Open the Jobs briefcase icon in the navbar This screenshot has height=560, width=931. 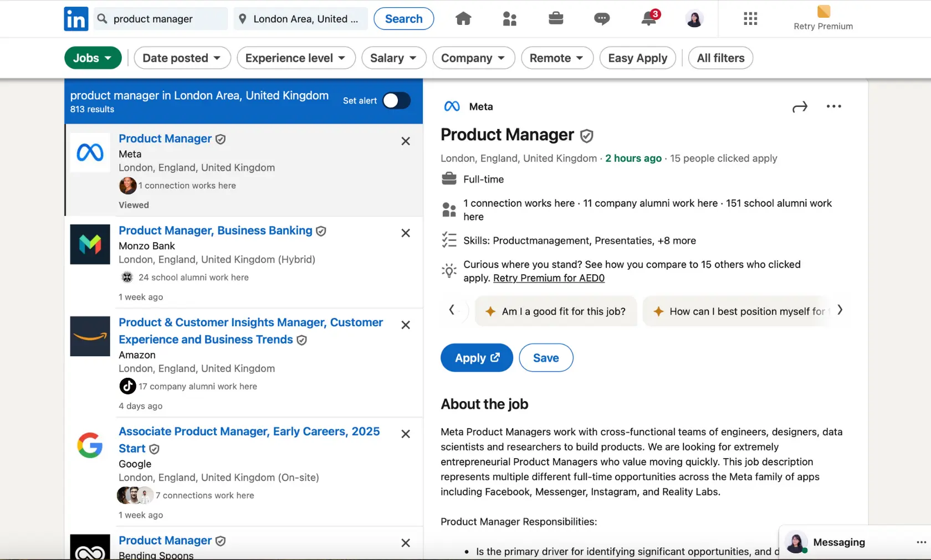click(x=556, y=19)
